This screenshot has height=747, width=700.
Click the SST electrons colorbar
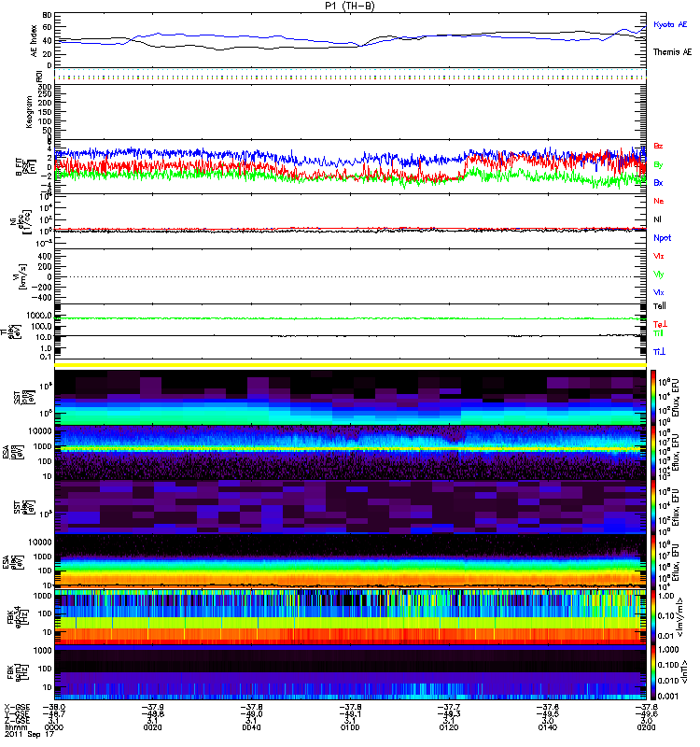(653, 507)
